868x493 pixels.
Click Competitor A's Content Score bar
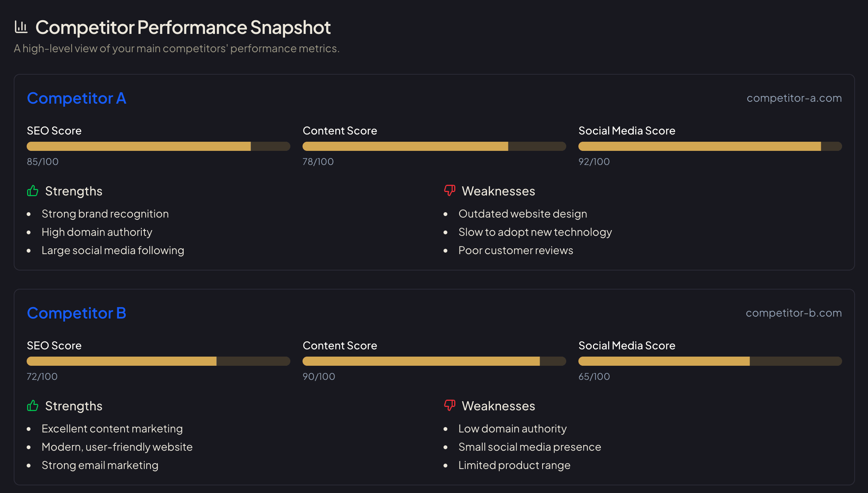tap(434, 146)
